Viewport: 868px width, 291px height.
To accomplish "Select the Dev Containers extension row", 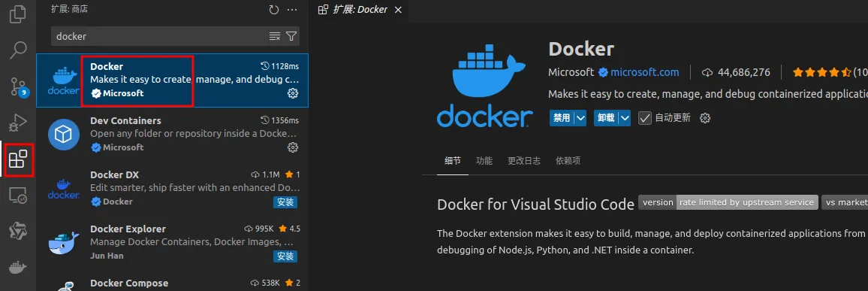I will click(x=172, y=134).
